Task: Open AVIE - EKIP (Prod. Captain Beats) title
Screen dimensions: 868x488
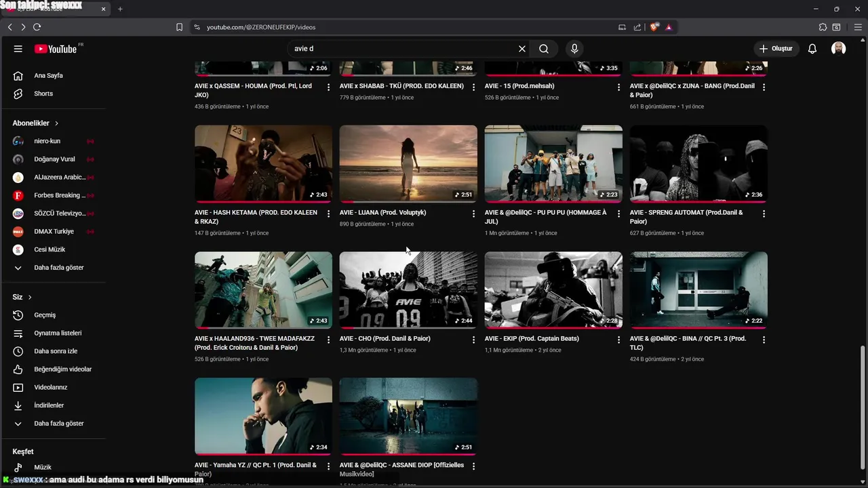Action: pyautogui.click(x=532, y=338)
